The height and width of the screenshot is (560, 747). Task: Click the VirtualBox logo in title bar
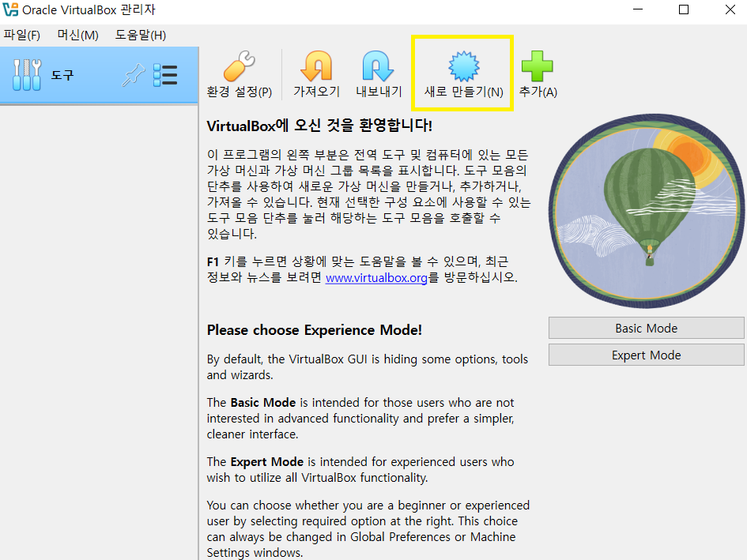[10, 9]
